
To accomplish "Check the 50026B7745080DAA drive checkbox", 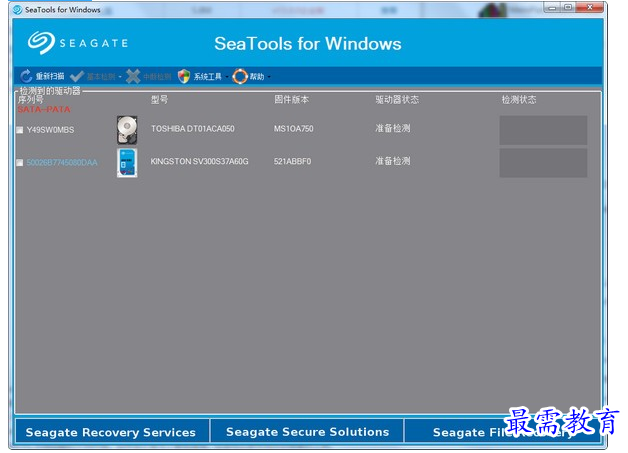I will tap(20, 162).
